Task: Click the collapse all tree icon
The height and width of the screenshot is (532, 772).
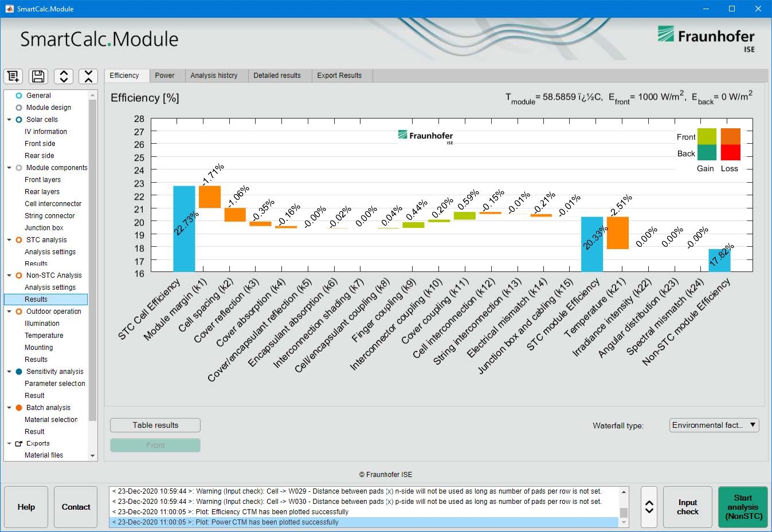Action: click(88, 76)
